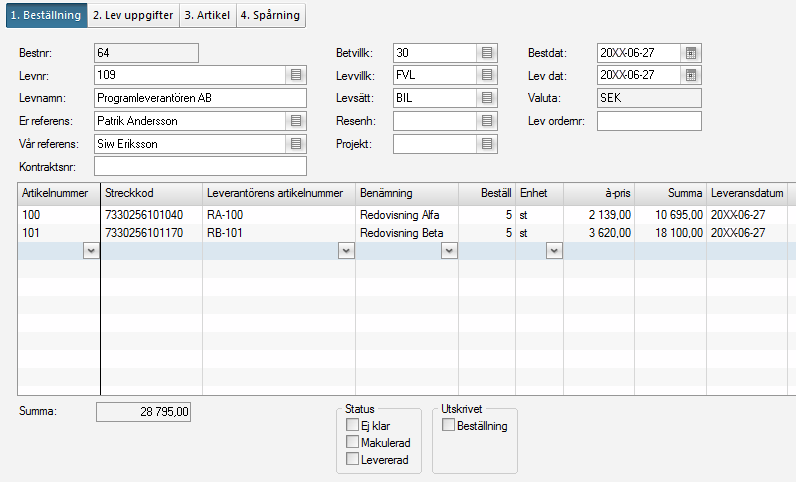
Task: Open the Lev dat calendar picker
Action: pyautogui.click(x=691, y=75)
